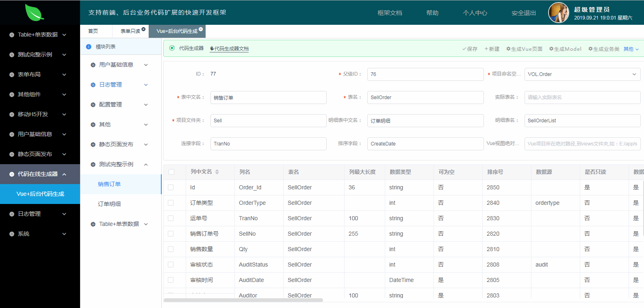Open the 代码生成器文档 link
The width and height of the screenshot is (644, 308).
(x=229, y=49)
